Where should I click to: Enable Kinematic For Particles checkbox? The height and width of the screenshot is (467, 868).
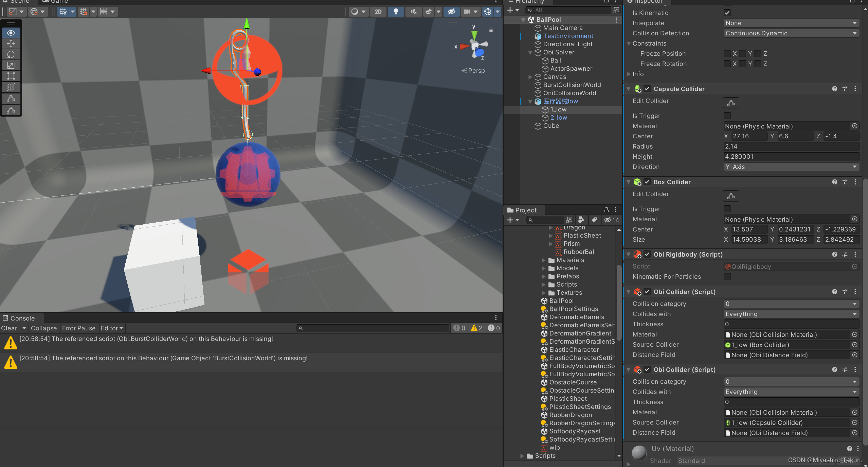[727, 277]
